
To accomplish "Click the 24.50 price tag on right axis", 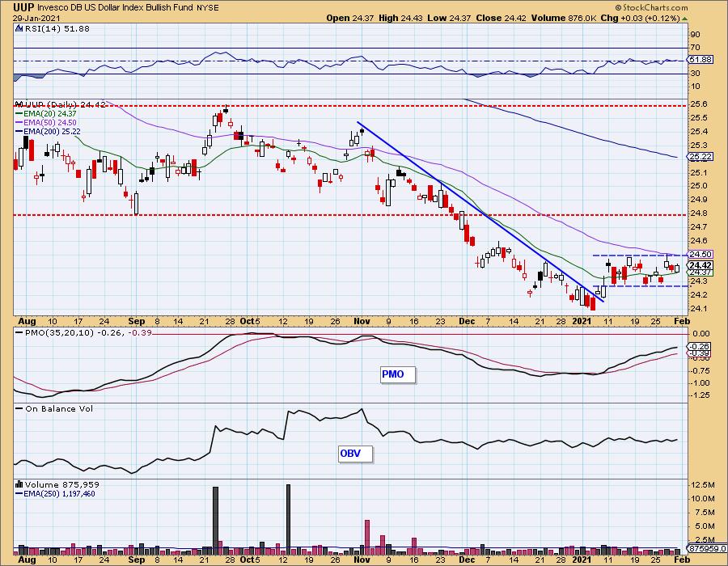I will click(x=700, y=254).
